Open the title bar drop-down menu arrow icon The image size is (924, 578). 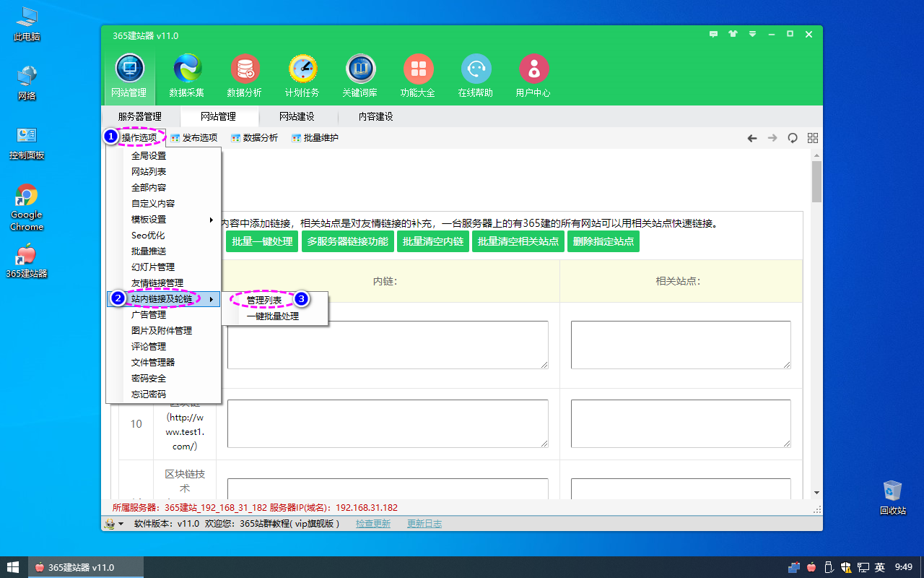pos(752,34)
